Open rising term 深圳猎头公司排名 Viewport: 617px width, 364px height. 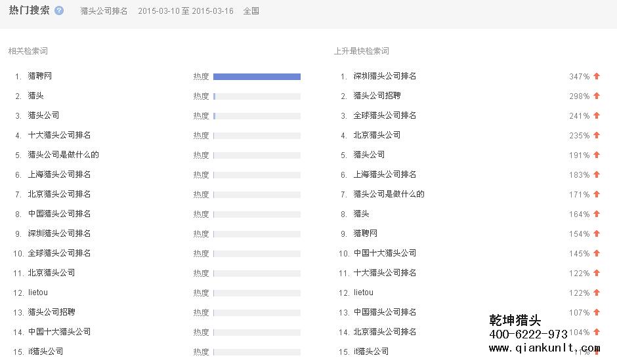[x=385, y=76]
